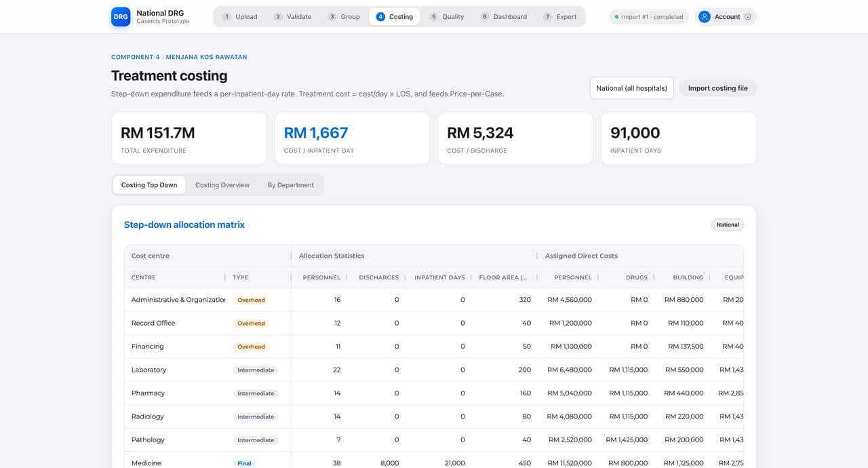This screenshot has width=868, height=468.
Task: Click the National badge in matrix header
Action: (728, 225)
